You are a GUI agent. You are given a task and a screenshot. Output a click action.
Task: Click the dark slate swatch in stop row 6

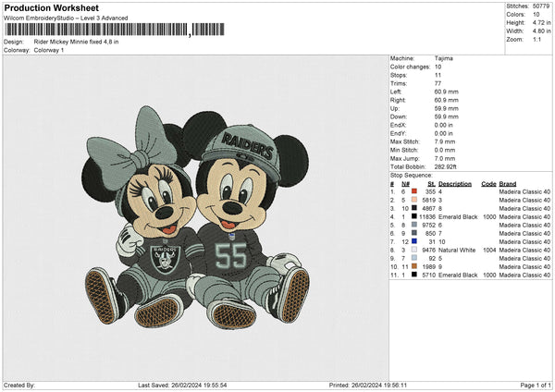pyautogui.click(x=414, y=233)
